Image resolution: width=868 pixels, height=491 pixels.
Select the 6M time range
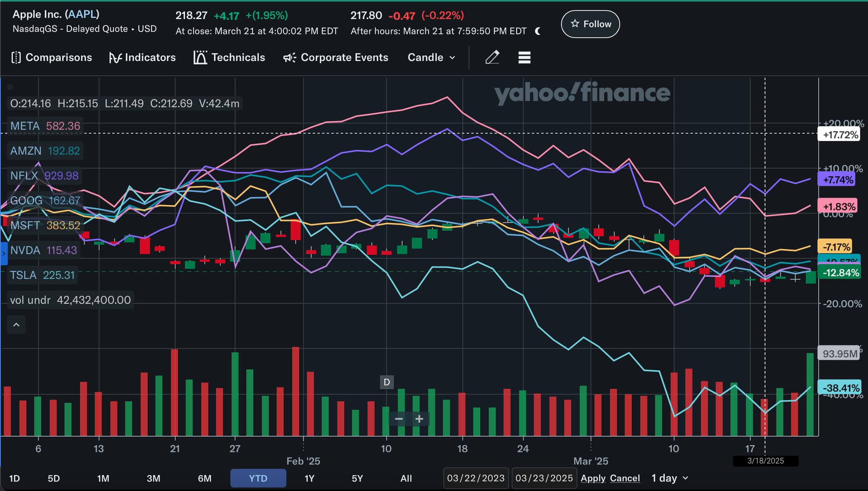click(x=205, y=478)
